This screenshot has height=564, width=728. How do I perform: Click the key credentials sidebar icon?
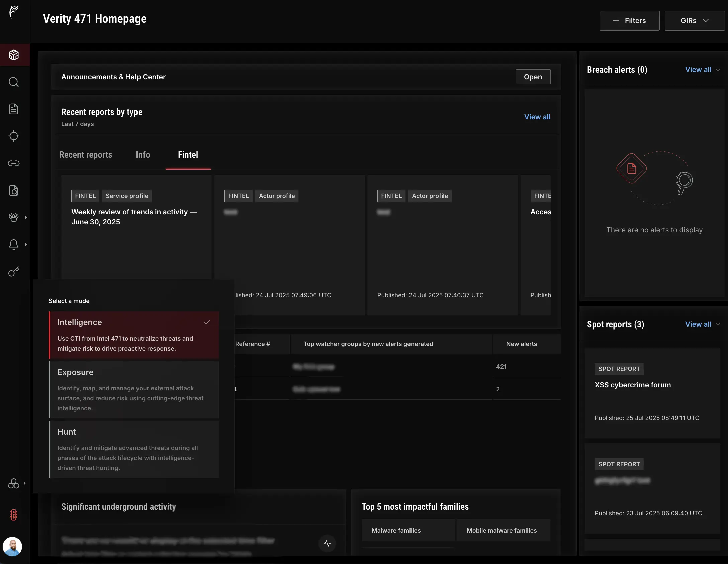tap(14, 272)
